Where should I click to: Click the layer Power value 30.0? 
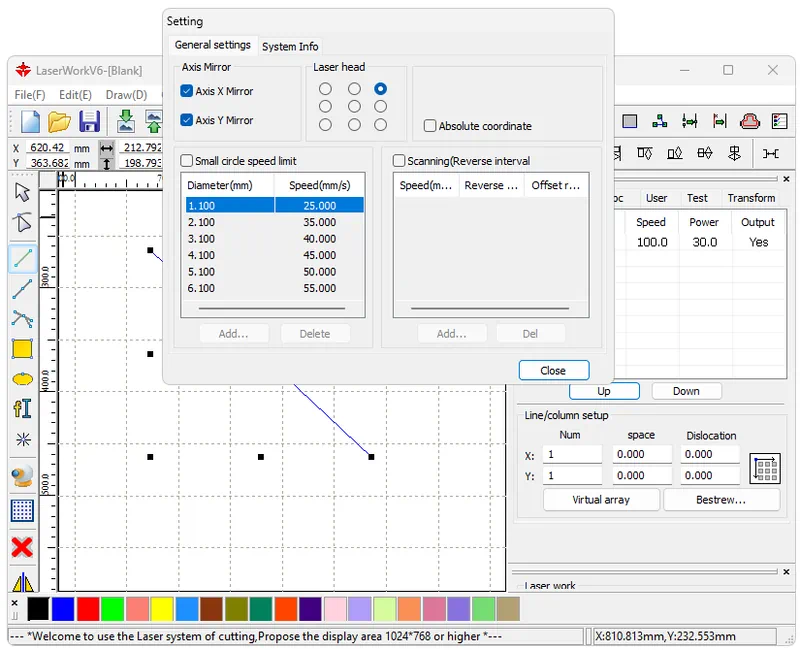coord(705,242)
